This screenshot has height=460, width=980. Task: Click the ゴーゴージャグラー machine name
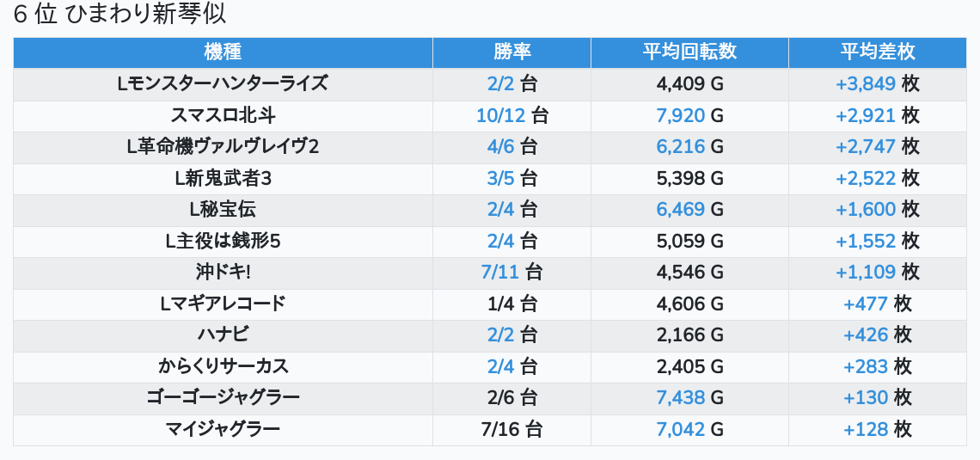coord(223,397)
